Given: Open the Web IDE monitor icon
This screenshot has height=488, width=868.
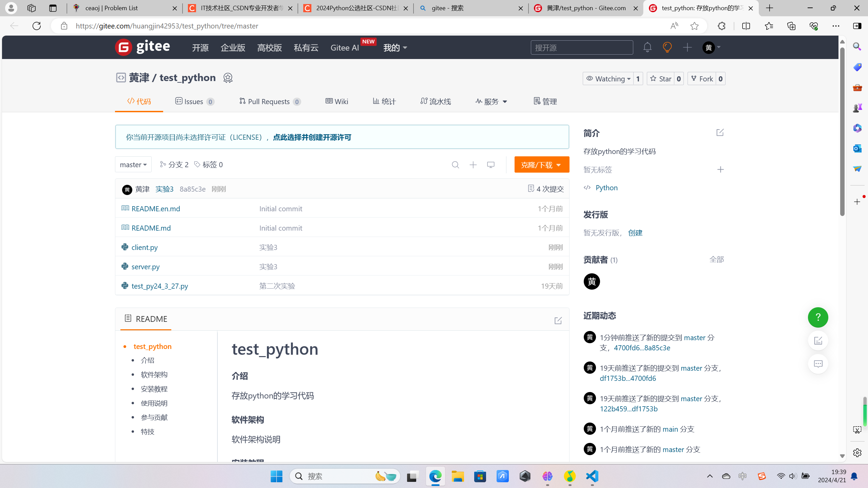Looking at the screenshot, I should [x=491, y=165].
